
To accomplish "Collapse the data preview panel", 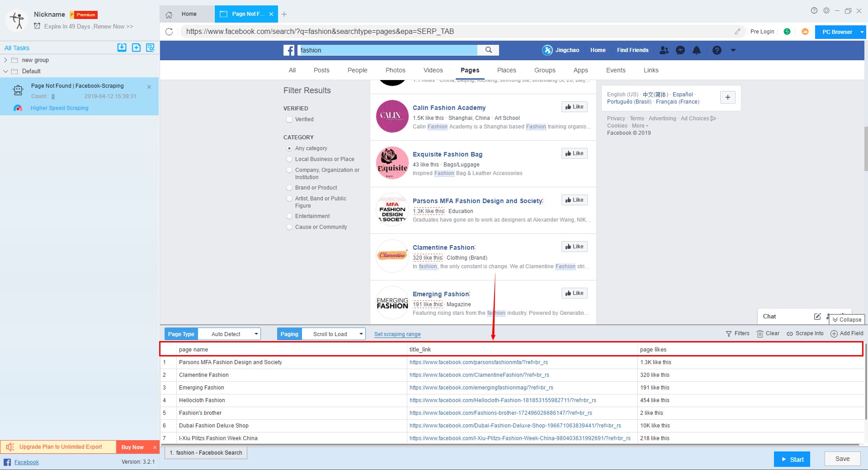I will tap(847, 319).
